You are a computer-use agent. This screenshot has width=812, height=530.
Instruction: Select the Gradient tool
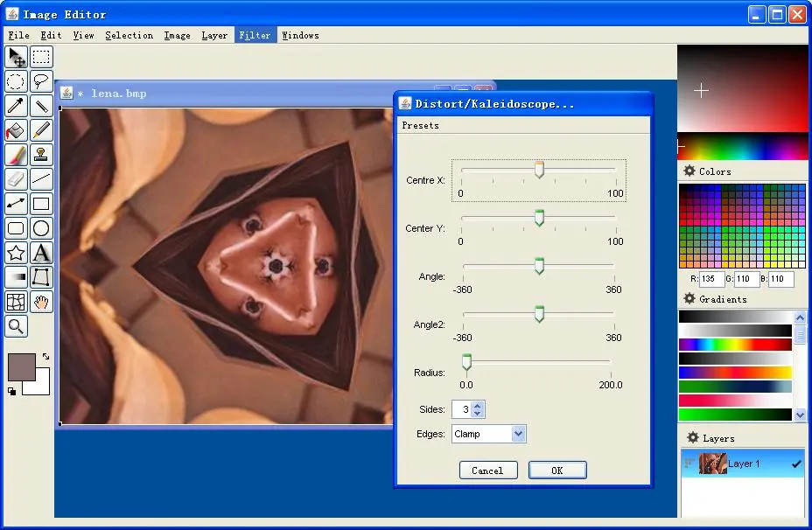point(16,277)
